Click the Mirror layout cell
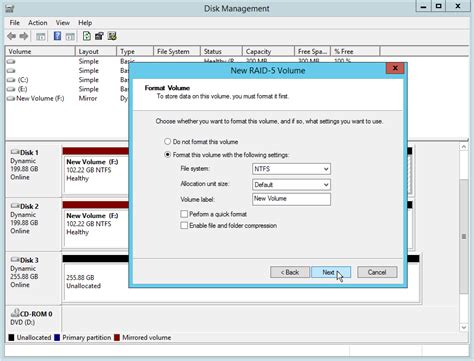 tap(88, 98)
